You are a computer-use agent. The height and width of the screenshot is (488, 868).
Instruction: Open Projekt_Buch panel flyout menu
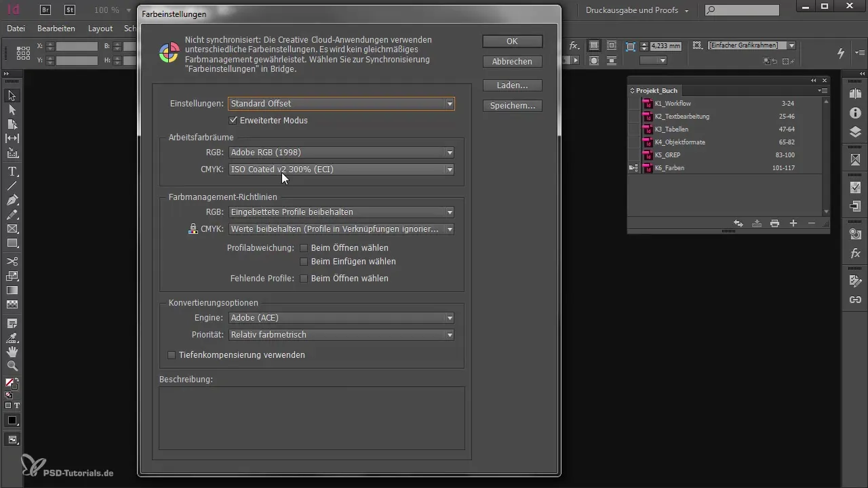(x=823, y=90)
